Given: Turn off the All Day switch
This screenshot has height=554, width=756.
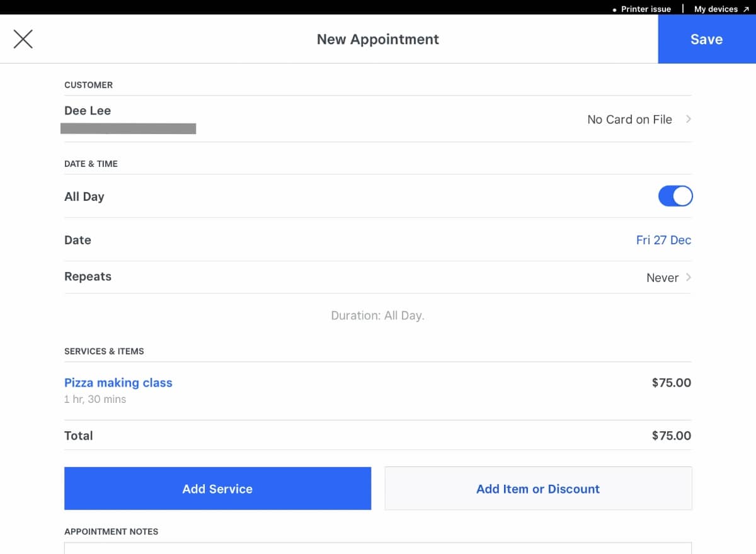Looking at the screenshot, I should point(675,196).
